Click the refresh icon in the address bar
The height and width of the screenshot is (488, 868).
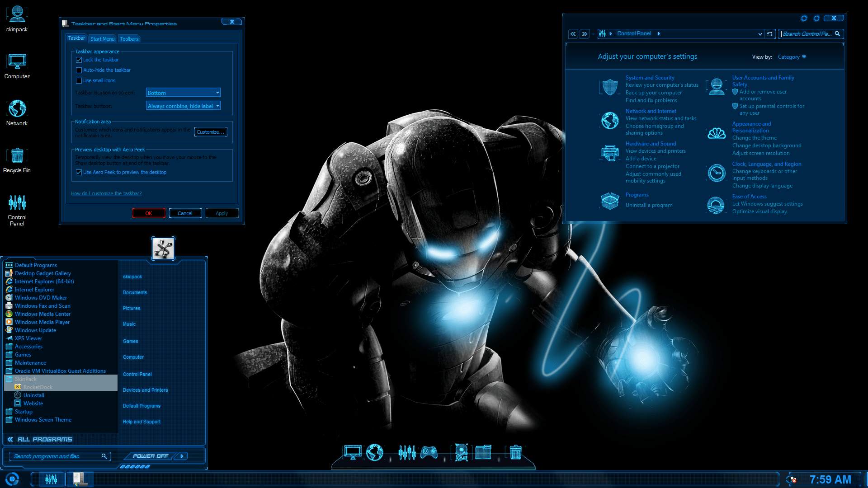pyautogui.click(x=769, y=34)
